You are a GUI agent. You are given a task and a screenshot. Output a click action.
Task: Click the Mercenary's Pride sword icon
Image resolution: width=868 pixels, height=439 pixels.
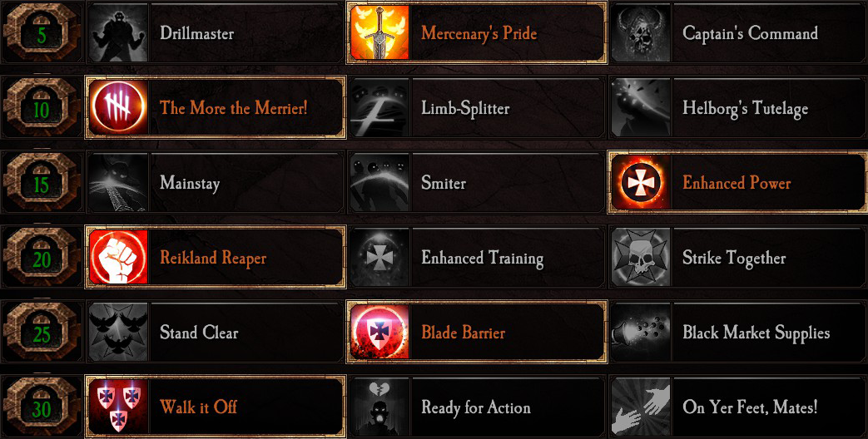[379, 32]
